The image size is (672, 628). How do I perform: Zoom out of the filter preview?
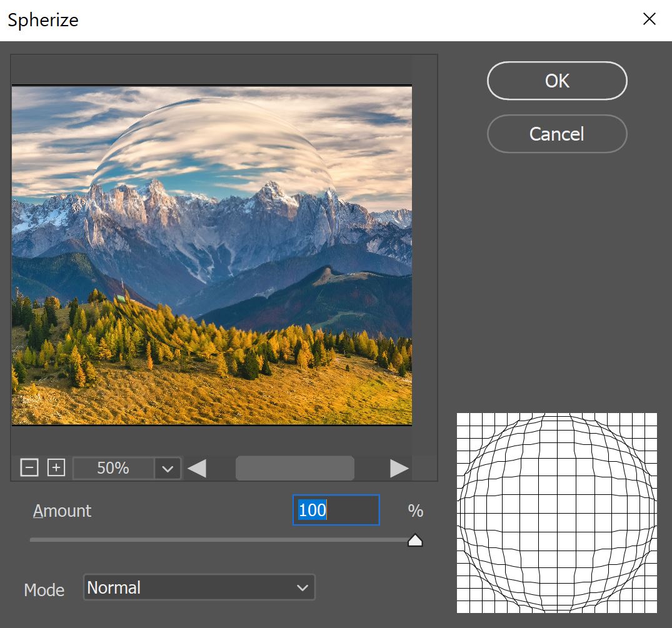[x=29, y=467]
